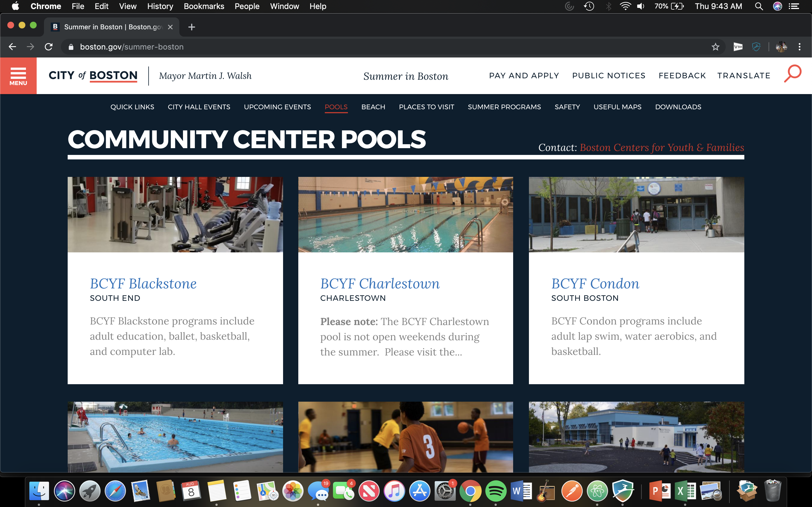
Task: Go back using the browser back arrow
Action: click(12, 47)
